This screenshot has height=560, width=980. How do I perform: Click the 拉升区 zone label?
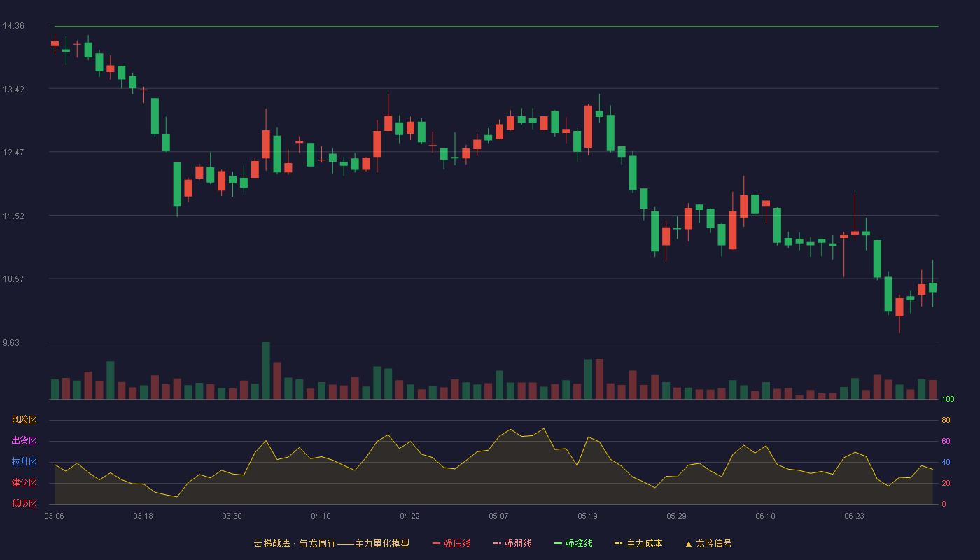pos(24,462)
